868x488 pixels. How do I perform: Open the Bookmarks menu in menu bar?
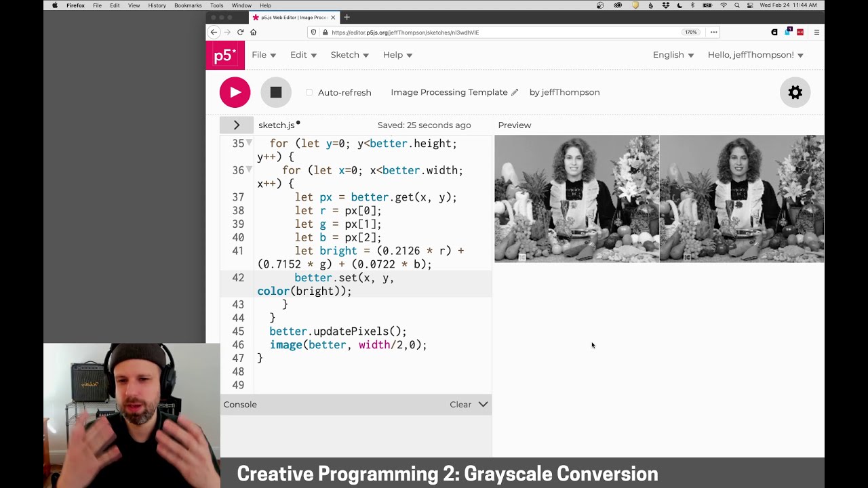point(188,5)
